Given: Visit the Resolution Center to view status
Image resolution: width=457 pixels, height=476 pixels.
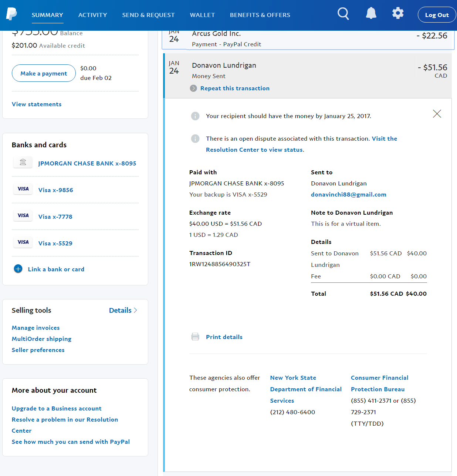Looking at the screenshot, I should 301,144.
